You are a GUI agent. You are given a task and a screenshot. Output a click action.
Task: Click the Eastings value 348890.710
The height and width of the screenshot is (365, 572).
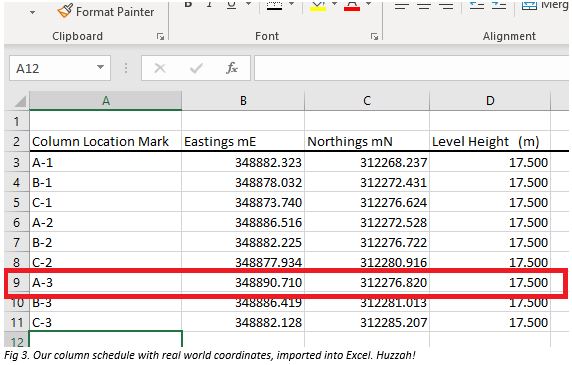243,282
